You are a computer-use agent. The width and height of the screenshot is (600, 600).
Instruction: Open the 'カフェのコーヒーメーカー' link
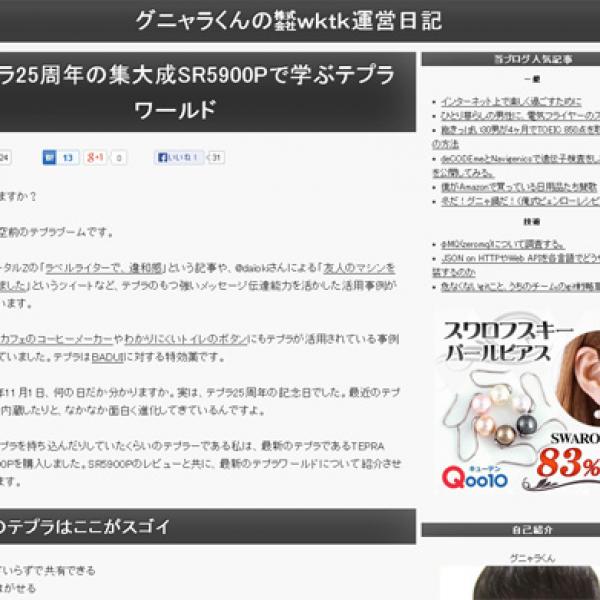click(x=56, y=339)
